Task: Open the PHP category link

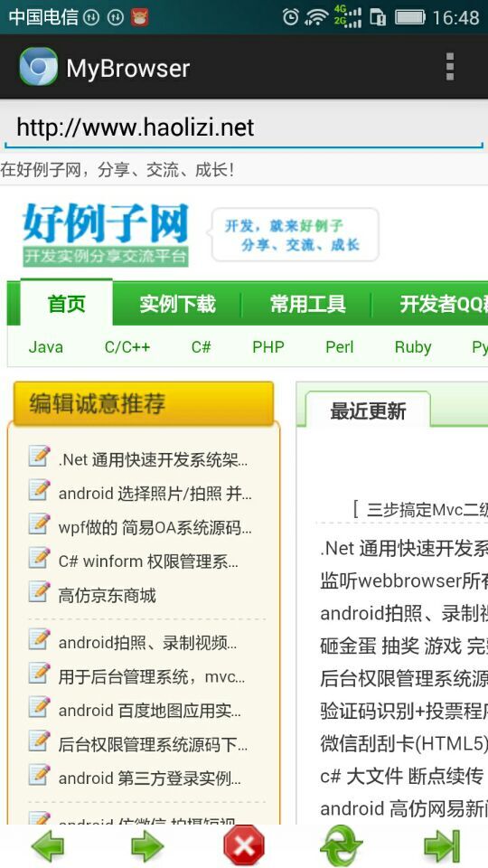Action: [x=268, y=347]
